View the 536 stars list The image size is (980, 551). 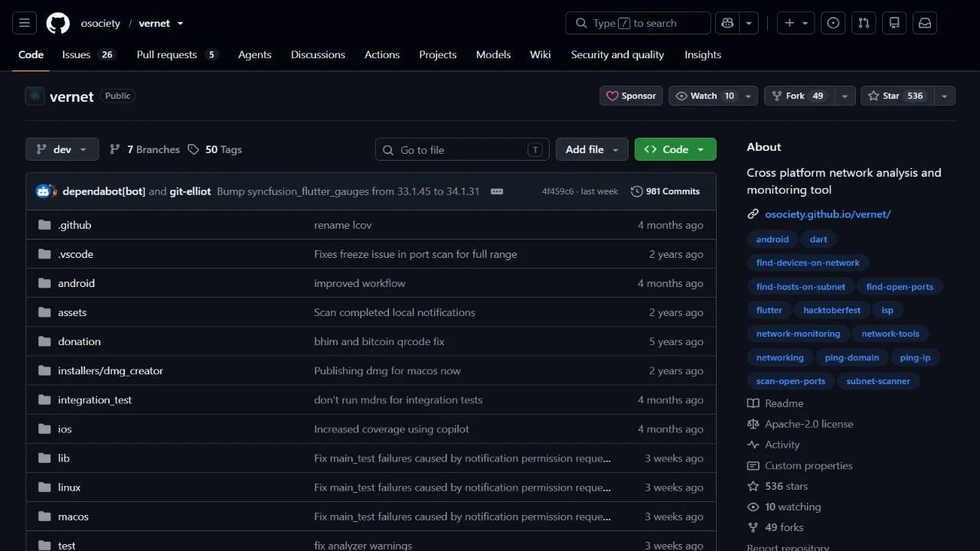[777, 486]
